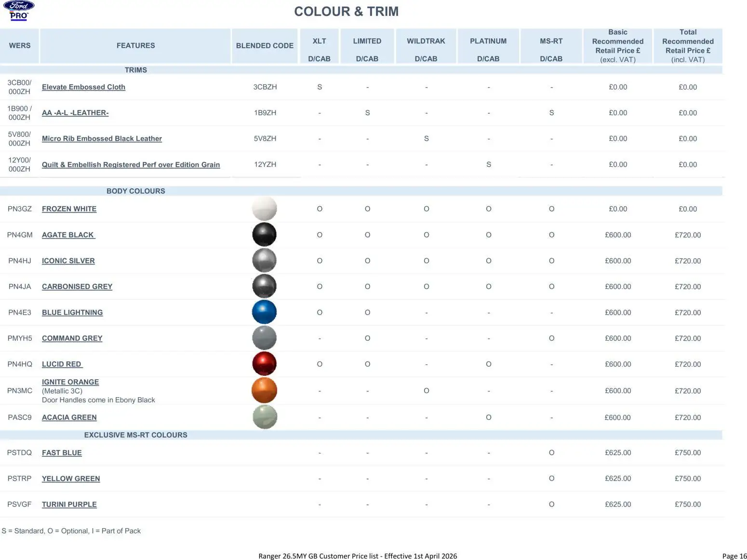Image resolution: width=747 pixels, height=560 pixels.
Task: Pick the Agate Black paint swatch
Action: click(x=265, y=235)
